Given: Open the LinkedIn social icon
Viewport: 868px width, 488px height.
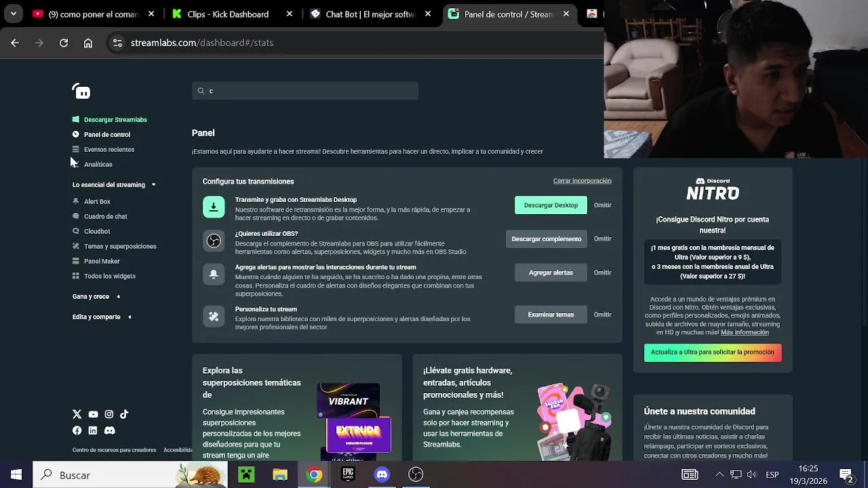Looking at the screenshot, I should [93, 430].
